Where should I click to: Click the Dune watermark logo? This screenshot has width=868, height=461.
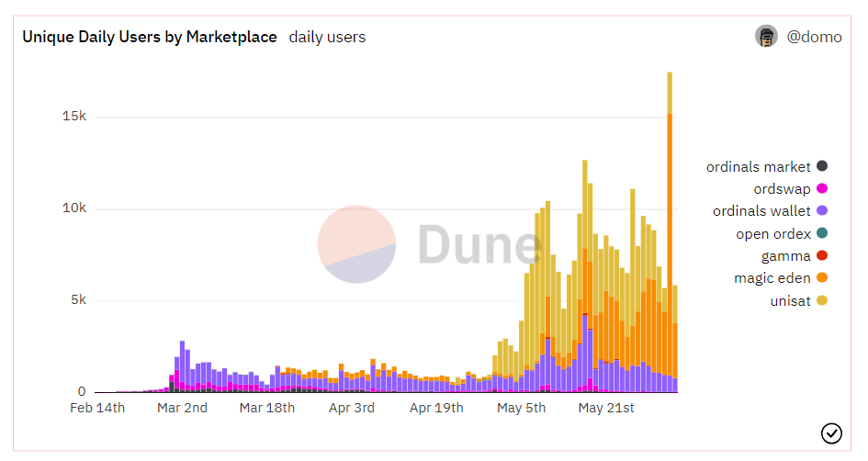pyautogui.click(x=429, y=244)
